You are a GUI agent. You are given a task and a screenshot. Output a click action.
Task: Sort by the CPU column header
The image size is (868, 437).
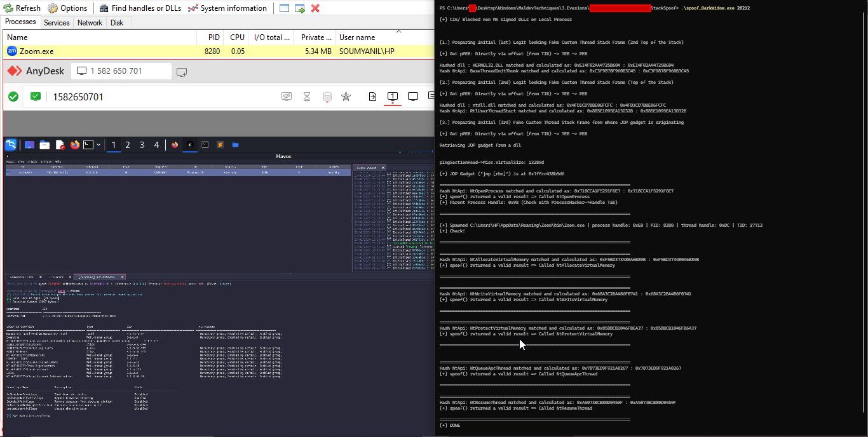point(236,37)
